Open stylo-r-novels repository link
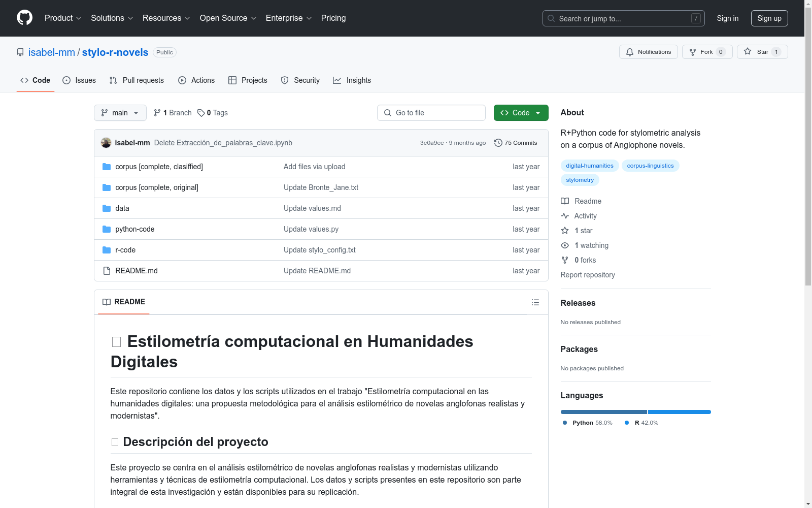 [115, 52]
